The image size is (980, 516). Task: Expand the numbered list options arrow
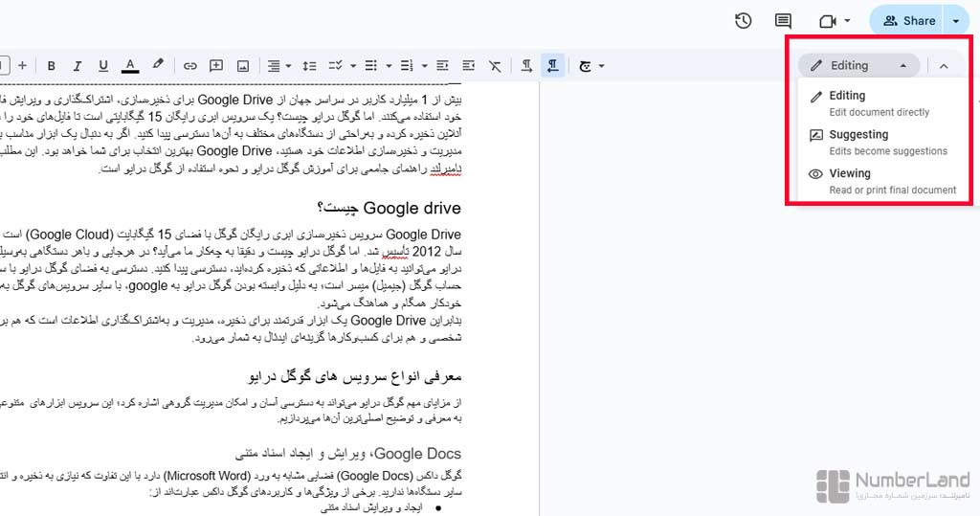tap(424, 66)
